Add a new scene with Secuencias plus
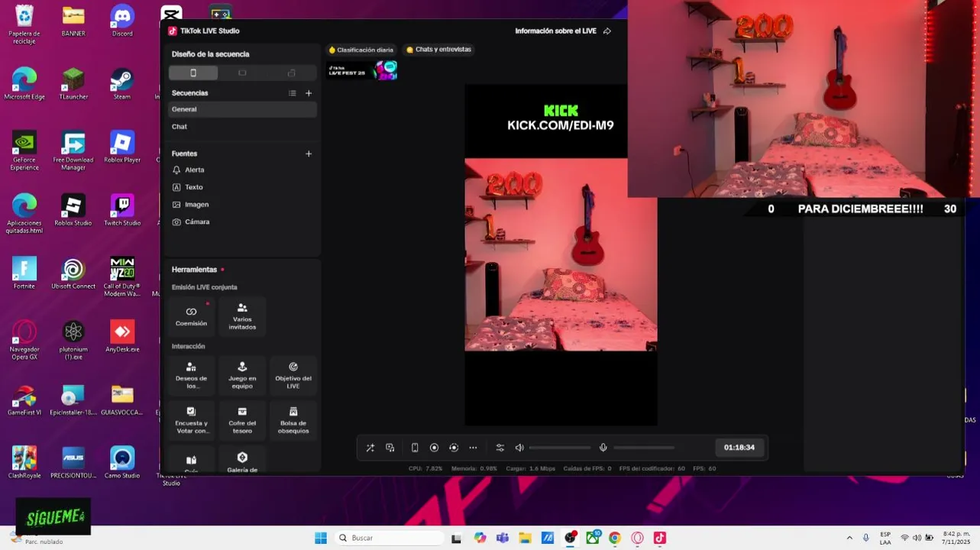980x550 pixels. point(309,93)
